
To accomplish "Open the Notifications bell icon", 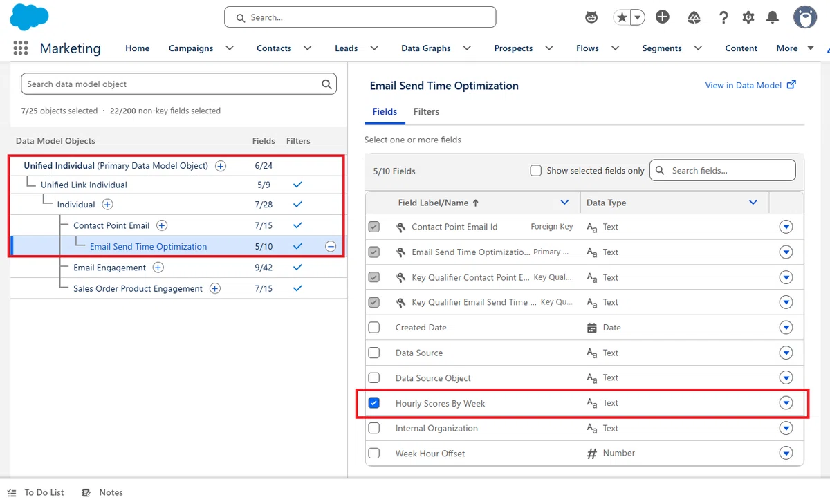I will [x=773, y=17].
